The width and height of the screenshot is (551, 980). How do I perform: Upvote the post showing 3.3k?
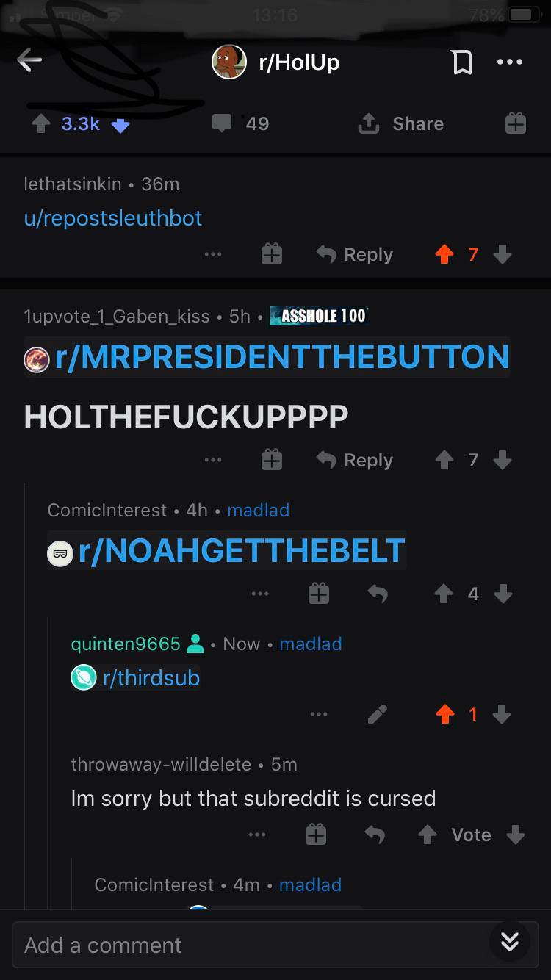pyautogui.click(x=41, y=124)
